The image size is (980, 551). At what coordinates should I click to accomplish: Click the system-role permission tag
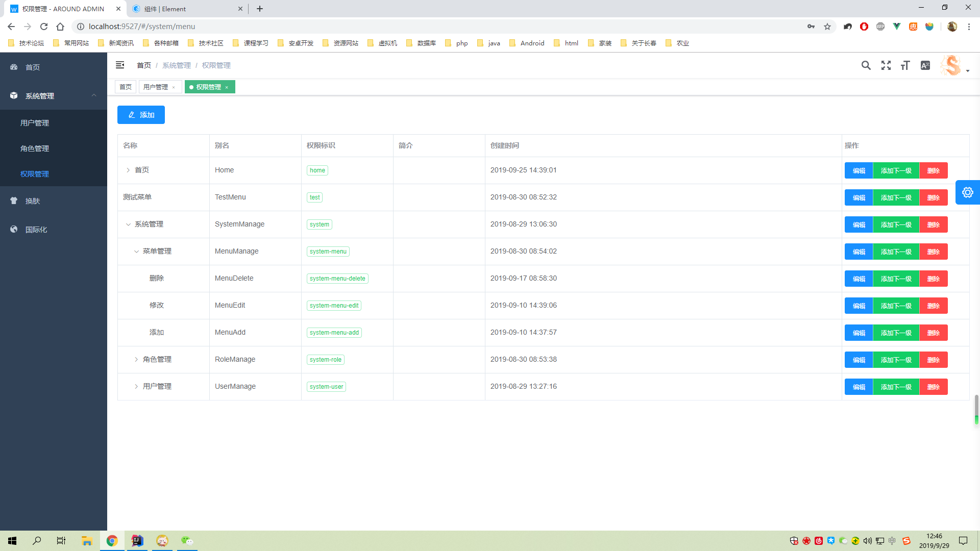point(326,360)
